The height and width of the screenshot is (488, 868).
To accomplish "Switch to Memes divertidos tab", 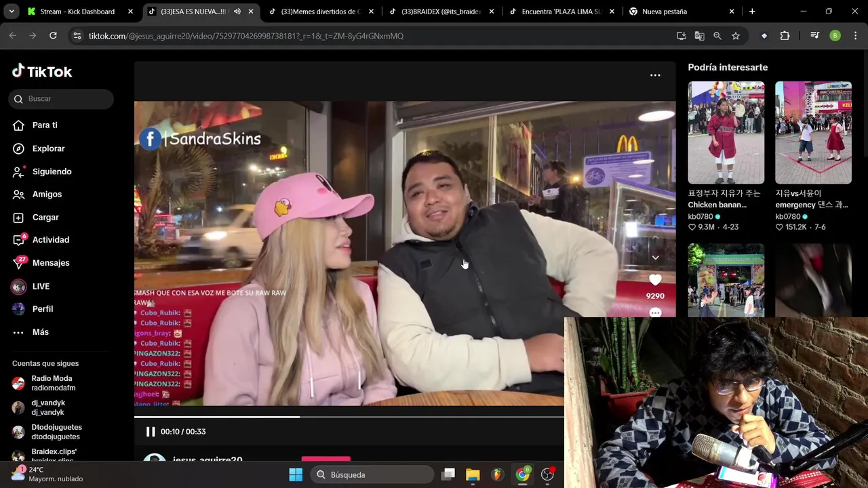I will point(320,12).
